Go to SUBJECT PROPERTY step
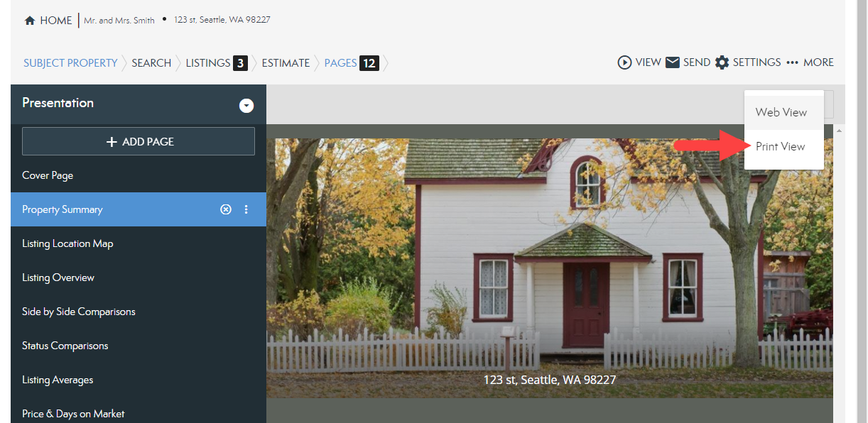Image resolution: width=868 pixels, height=423 pixels. pos(70,62)
